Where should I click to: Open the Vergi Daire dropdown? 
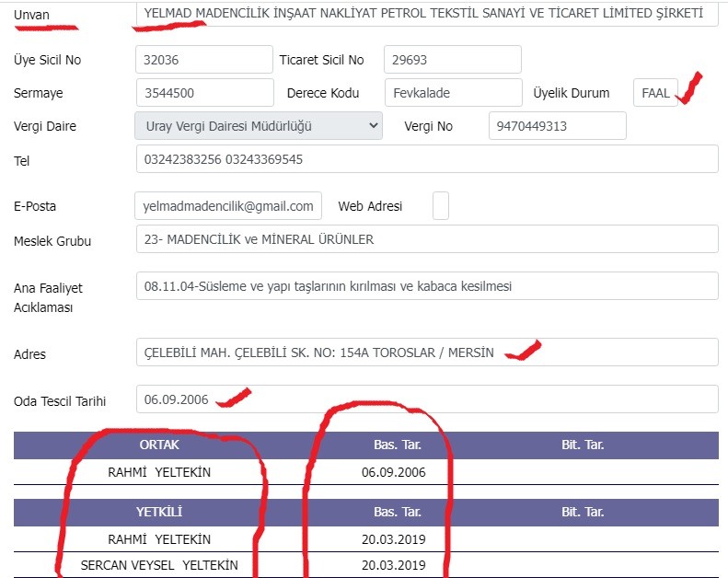pyautogui.click(x=259, y=126)
